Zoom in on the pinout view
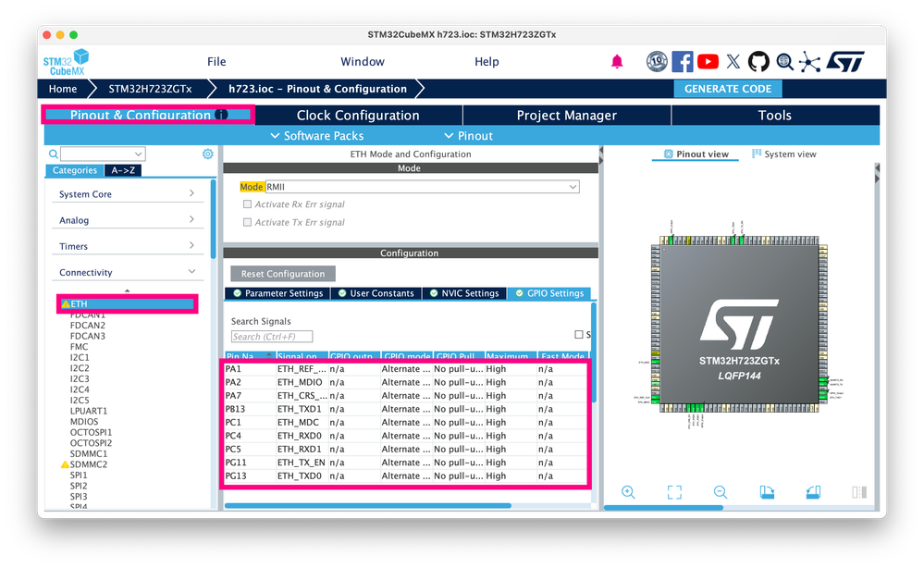Viewport: 924px width, 568px height. [x=628, y=492]
